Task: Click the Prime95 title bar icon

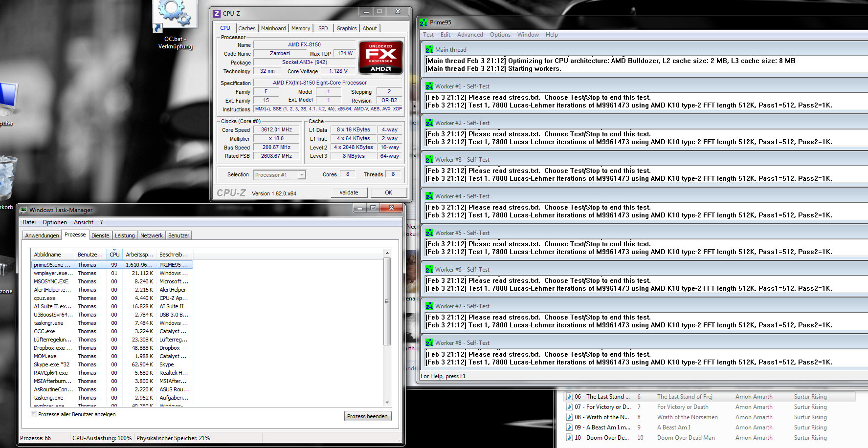Action: 423,22
